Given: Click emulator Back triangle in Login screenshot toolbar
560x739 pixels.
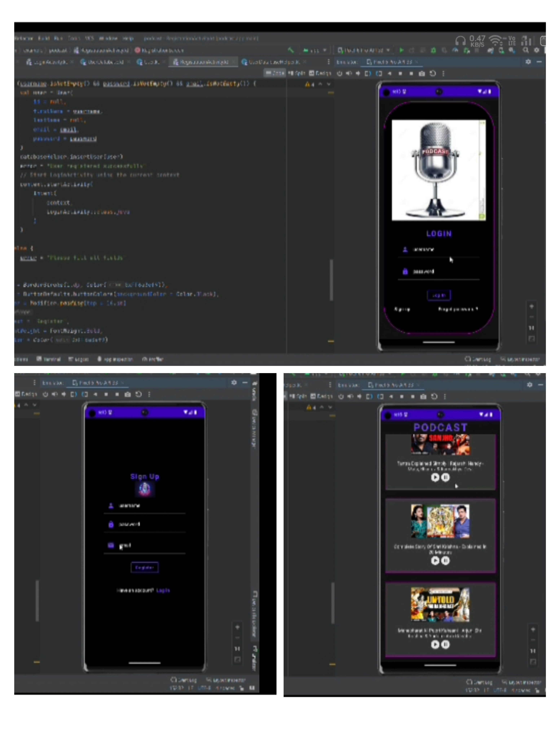Looking at the screenshot, I should click(390, 73).
